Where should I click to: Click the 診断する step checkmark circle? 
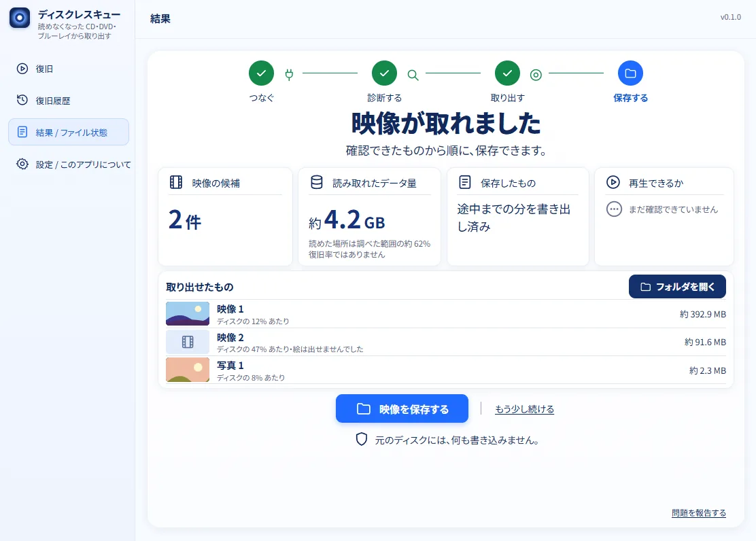point(384,73)
